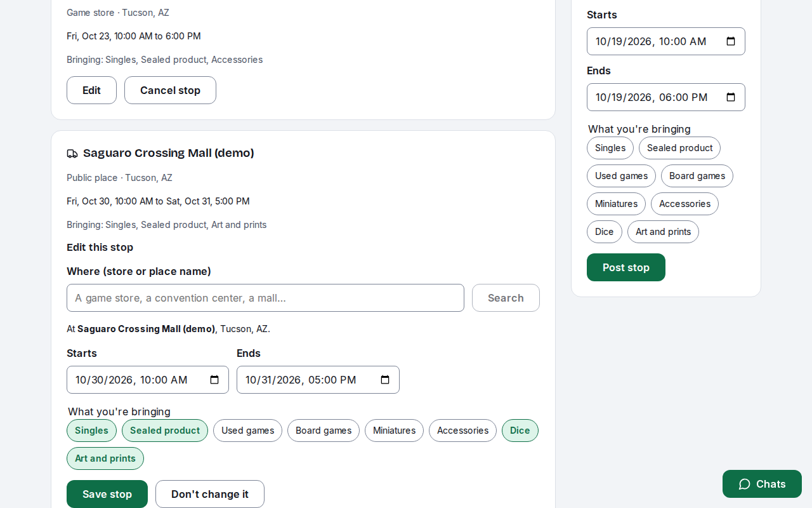This screenshot has height=508, width=812.
Task: Click Edit on the Oct 23 stop
Action: [91, 90]
